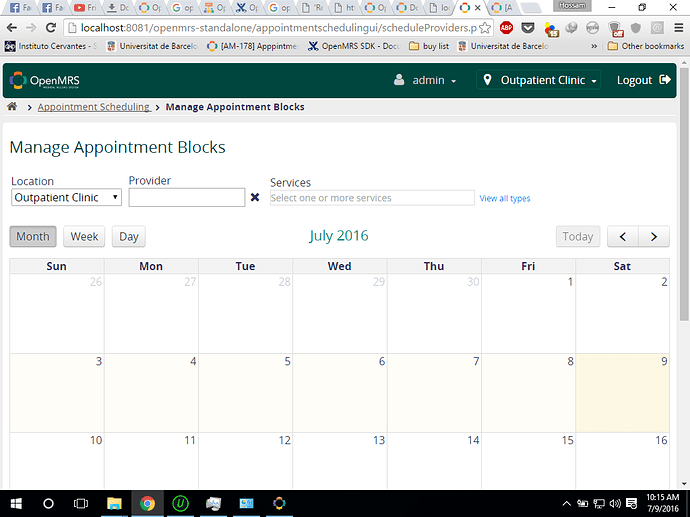This screenshot has height=517, width=690.
Task: Switch calendar to Day view
Action: (128, 237)
